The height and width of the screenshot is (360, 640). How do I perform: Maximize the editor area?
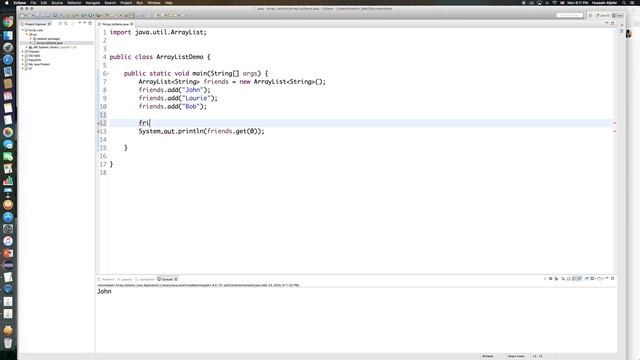click(x=612, y=23)
